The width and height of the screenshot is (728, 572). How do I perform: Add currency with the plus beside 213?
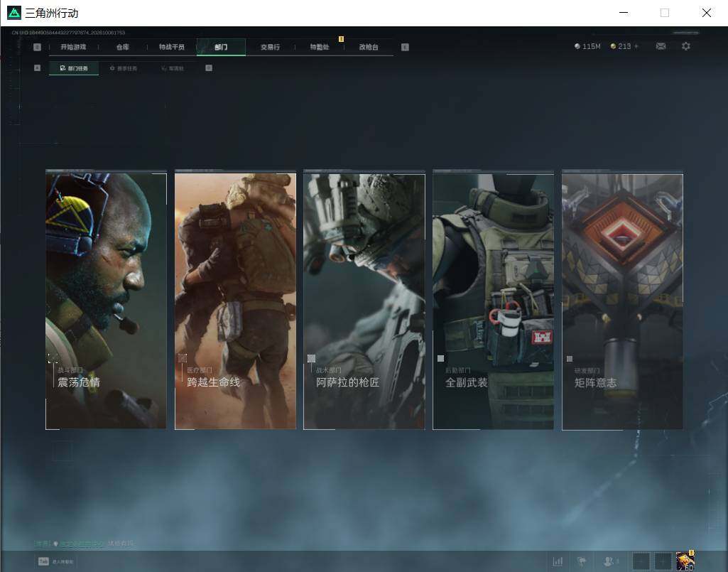(636, 46)
